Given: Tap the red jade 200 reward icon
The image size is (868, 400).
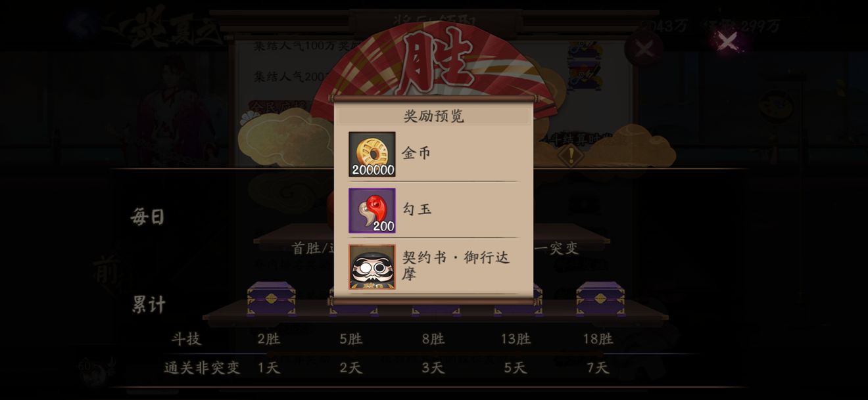Looking at the screenshot, I should tap(372, 211).
